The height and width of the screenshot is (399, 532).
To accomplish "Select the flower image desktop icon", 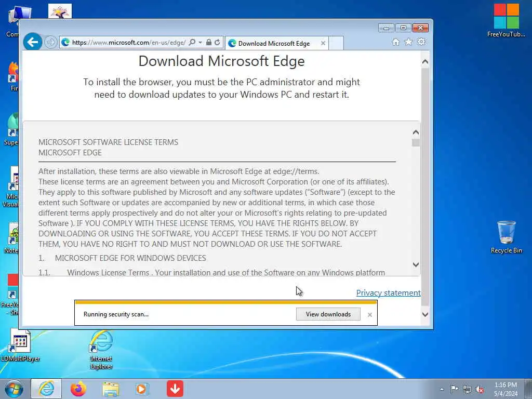I will pos(60,11).
